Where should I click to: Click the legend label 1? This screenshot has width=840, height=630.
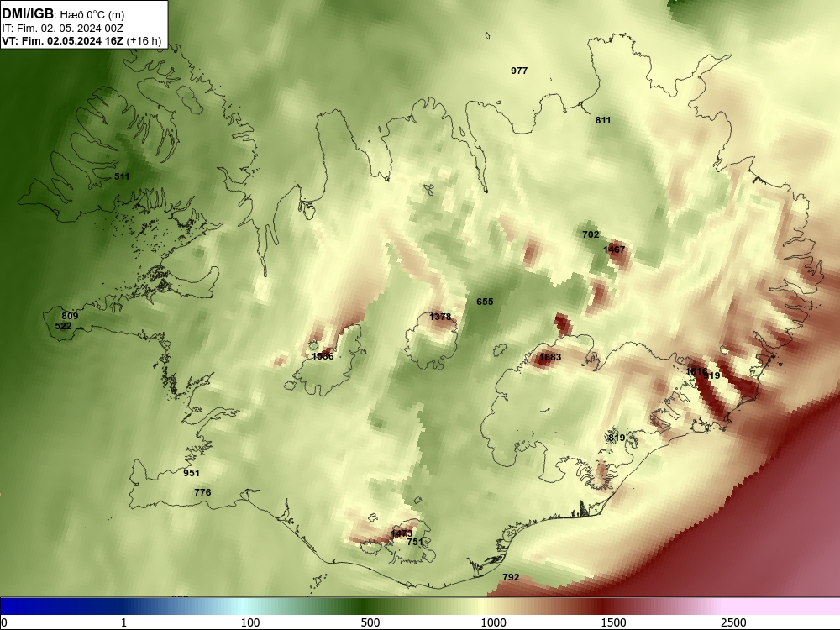[x=123, y=622]
